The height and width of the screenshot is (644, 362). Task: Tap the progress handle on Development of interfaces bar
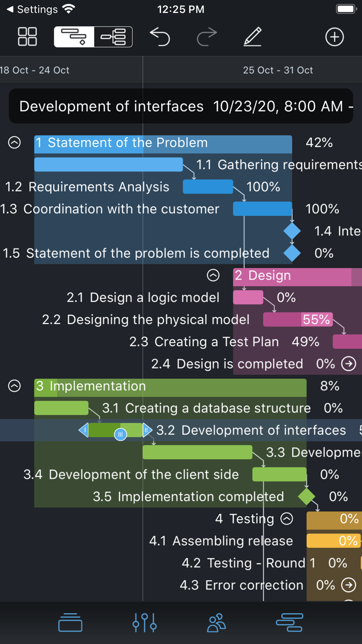[120, 434]
